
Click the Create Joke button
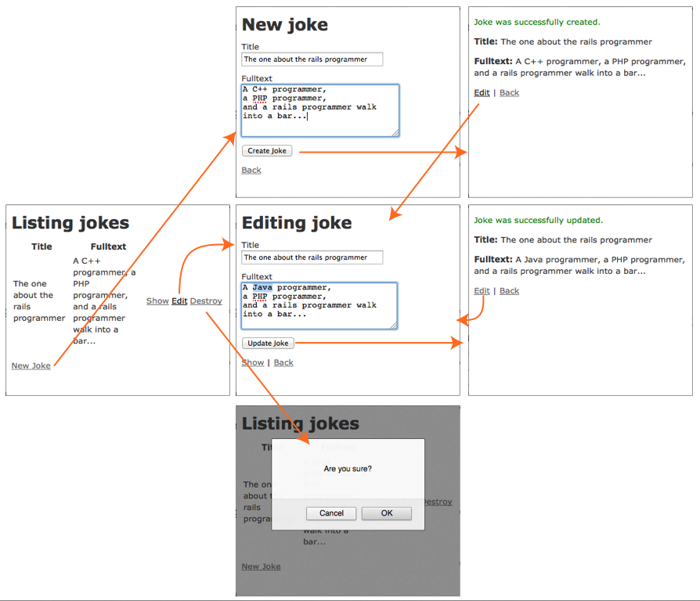267,151
